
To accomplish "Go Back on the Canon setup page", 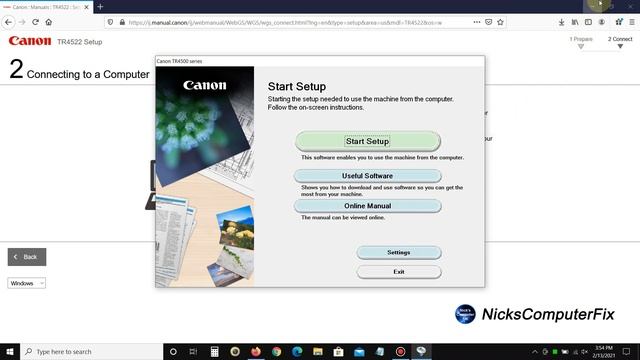I will coord(27,257).
